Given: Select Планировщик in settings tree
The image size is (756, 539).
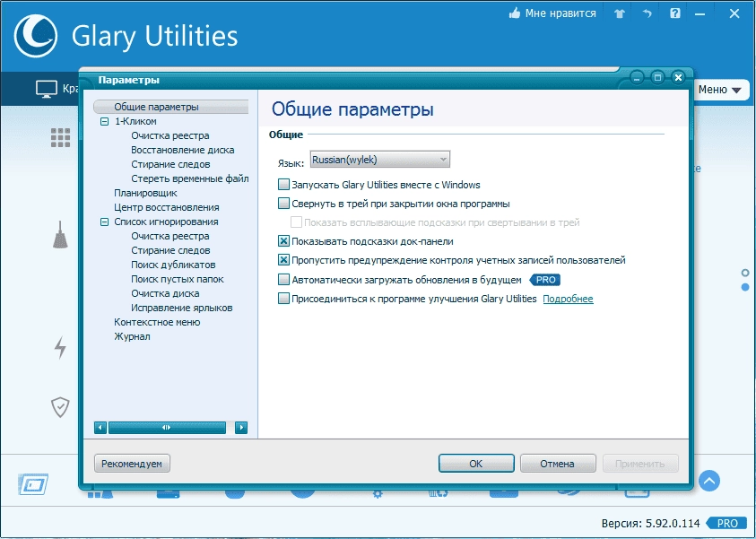Looking at the screenshot, I should tap(145, 193).
